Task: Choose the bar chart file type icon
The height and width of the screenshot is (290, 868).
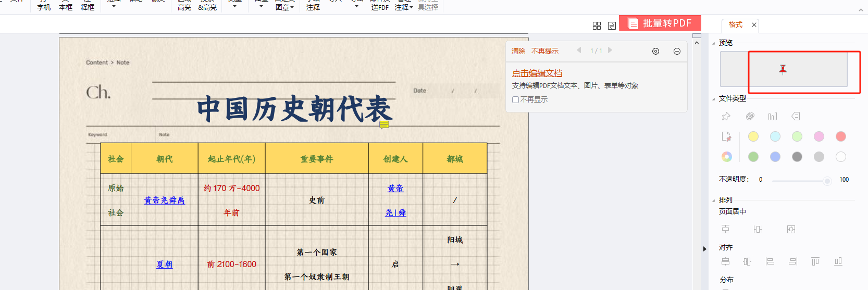Action: click(772, 116)
